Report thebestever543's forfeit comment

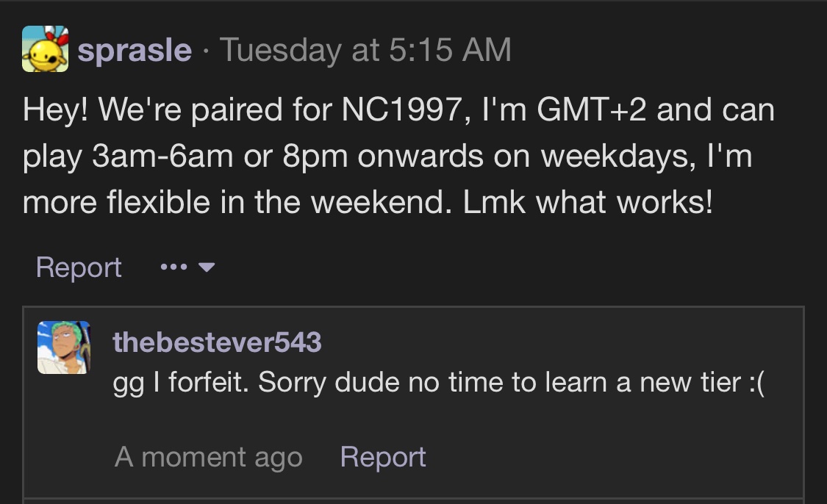click(x=383, y=456)
